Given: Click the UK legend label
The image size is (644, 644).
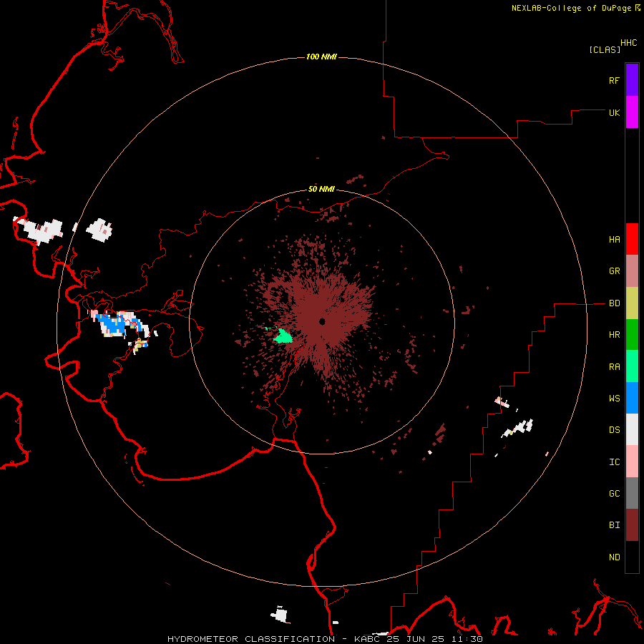Looking at the screenshot, I should (x=614, y=112).
